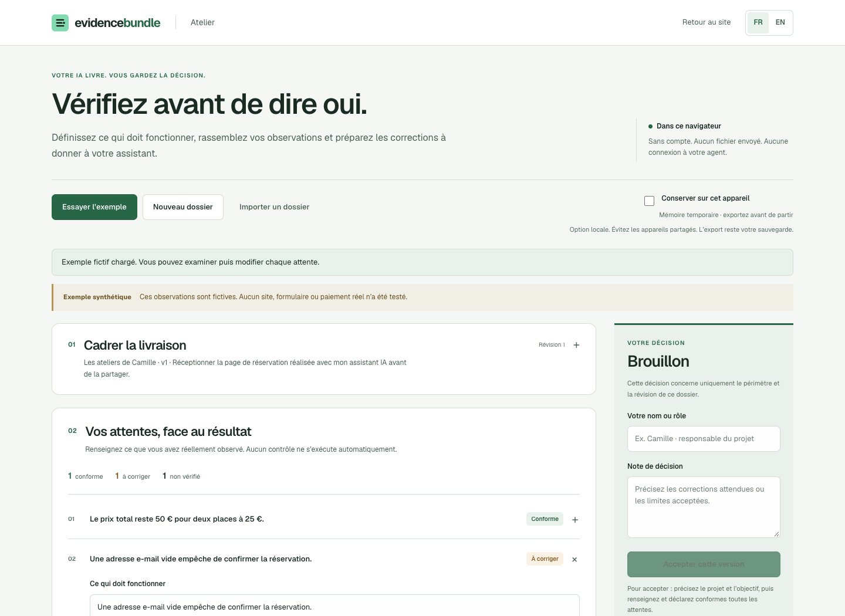
Task: Click the evidencebundle brand name
Action: tap(117, 23)
